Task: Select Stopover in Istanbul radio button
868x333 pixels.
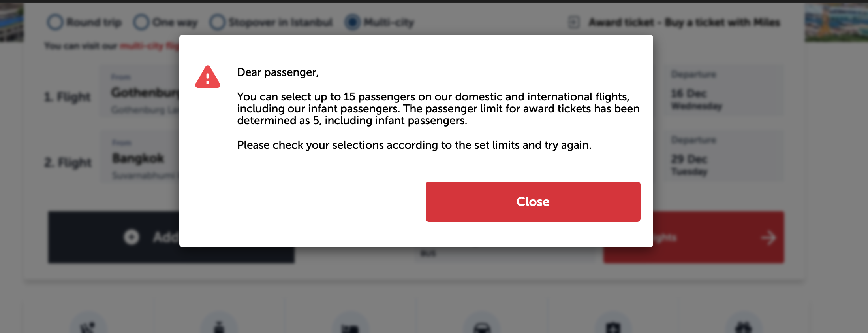Action: [x=218, y=22]
